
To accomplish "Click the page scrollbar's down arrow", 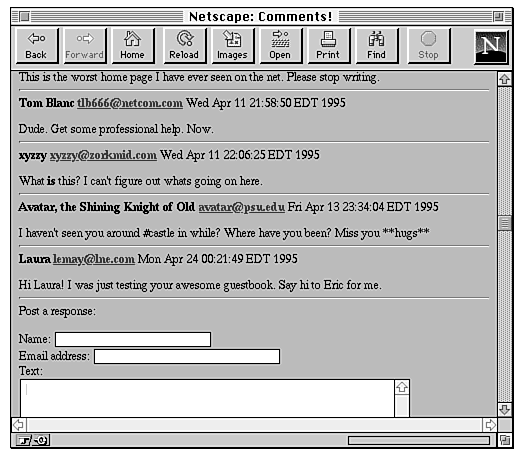I will point(504,409).
